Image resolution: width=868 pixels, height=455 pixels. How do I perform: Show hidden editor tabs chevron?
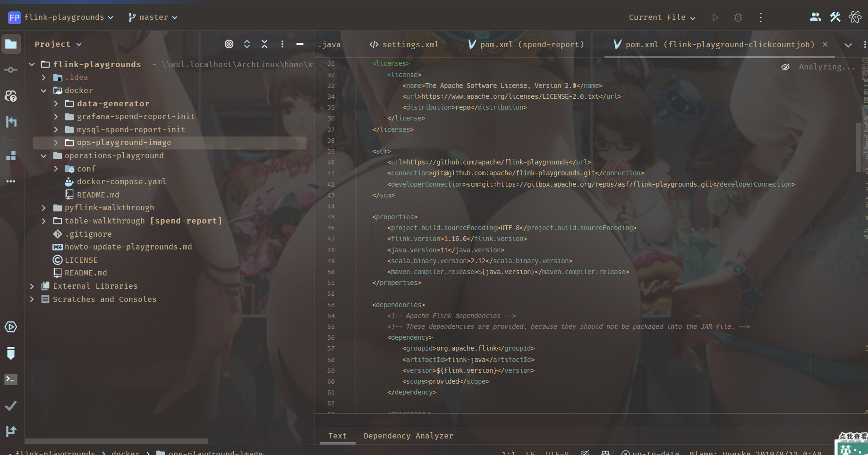848,45
